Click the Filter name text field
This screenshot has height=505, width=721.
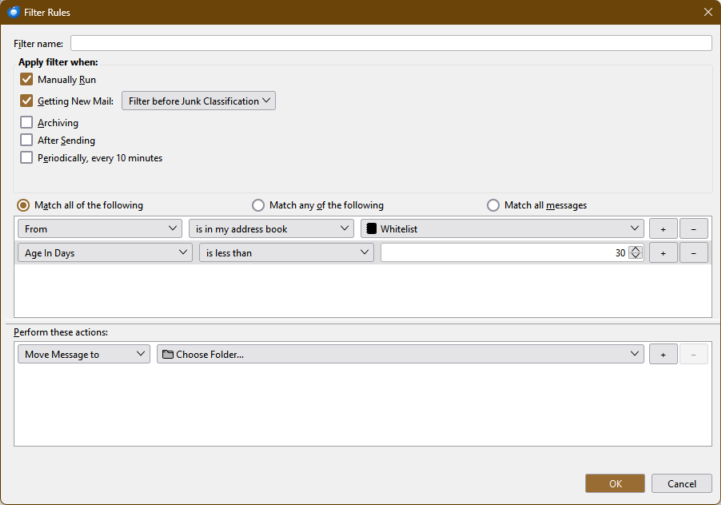[x=391, y=43]
